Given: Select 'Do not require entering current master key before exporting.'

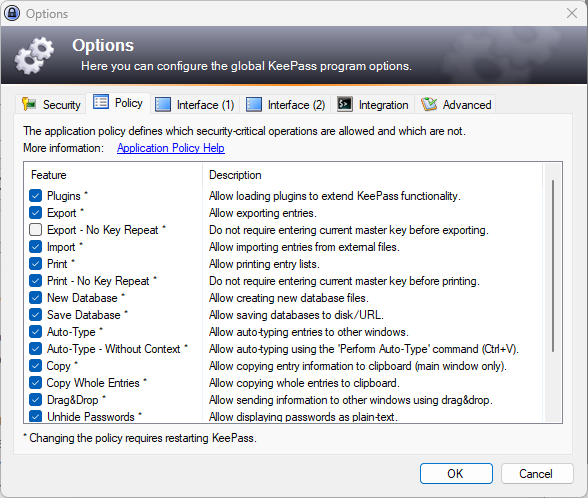Looking at the screenshot, I should pos(348,230).
